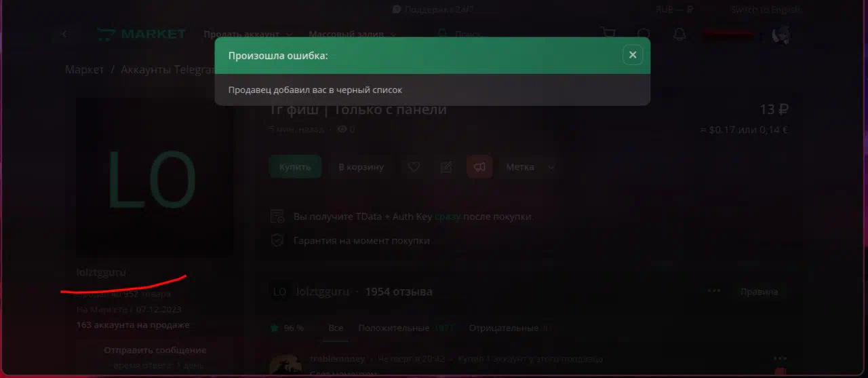868x378 pixels.
Task: Open the chat messages icon
Action: [x=644, y=34]
